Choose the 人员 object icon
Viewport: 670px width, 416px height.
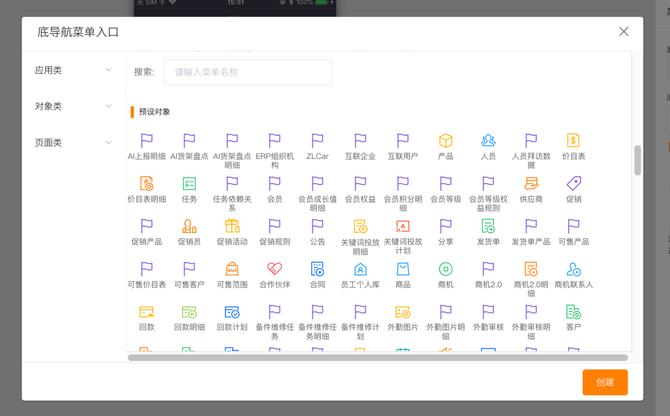pyautogui.click(x=488, y=141)
